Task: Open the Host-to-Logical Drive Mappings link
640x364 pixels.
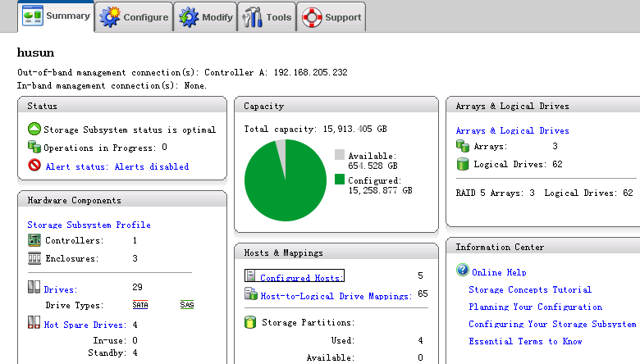Action: click(x=336, y=296)
